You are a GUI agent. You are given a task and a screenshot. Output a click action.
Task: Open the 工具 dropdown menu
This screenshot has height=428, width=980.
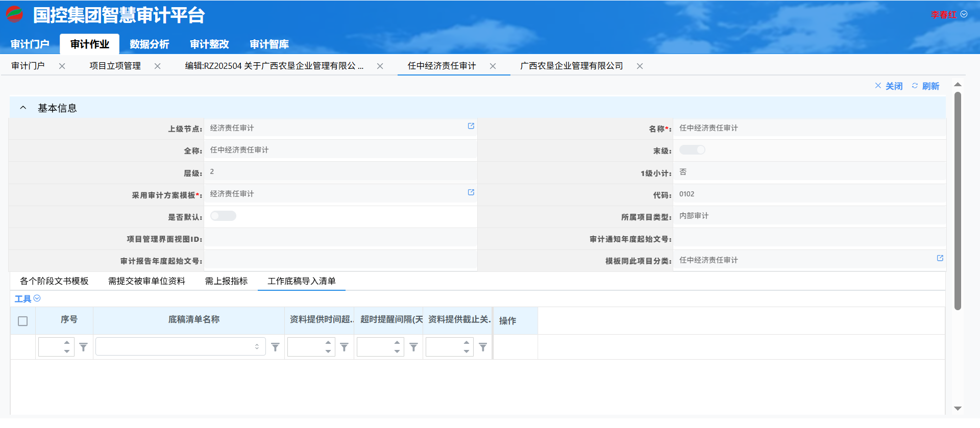point(27,299)
